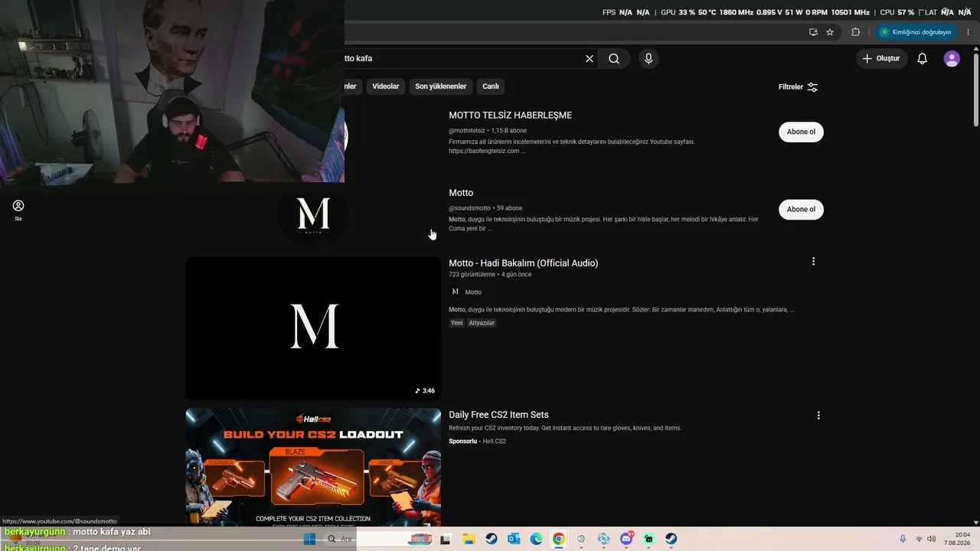Viewport: 980px width, 551px height.
Task: Open Task View from the taskbar
Action: (446, 539)
